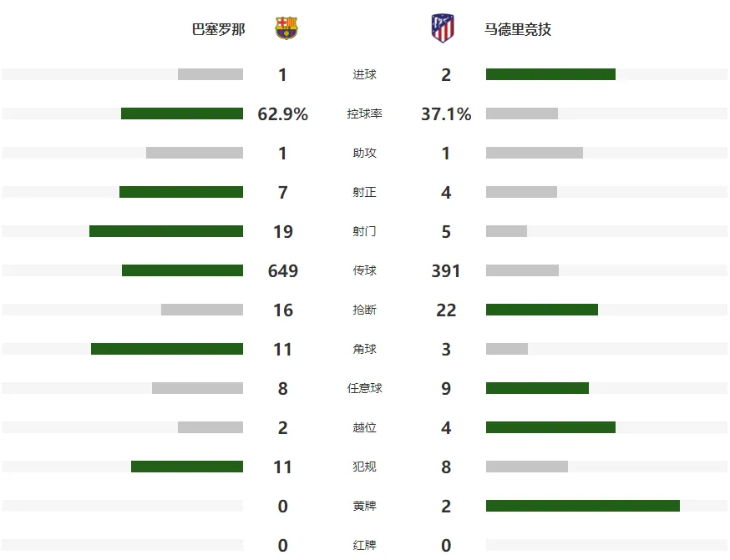Click Barcelona's green corner kicks bar

pyautogui.click(x=167, y=349)
